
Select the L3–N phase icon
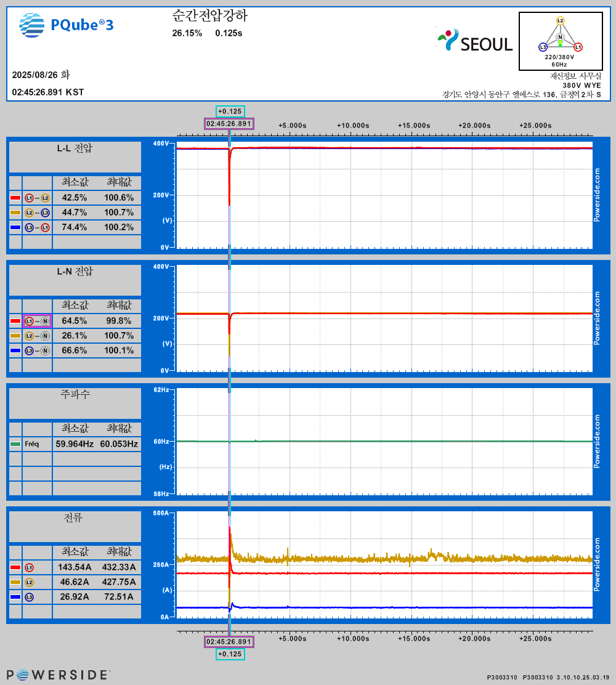coord(37,351)
